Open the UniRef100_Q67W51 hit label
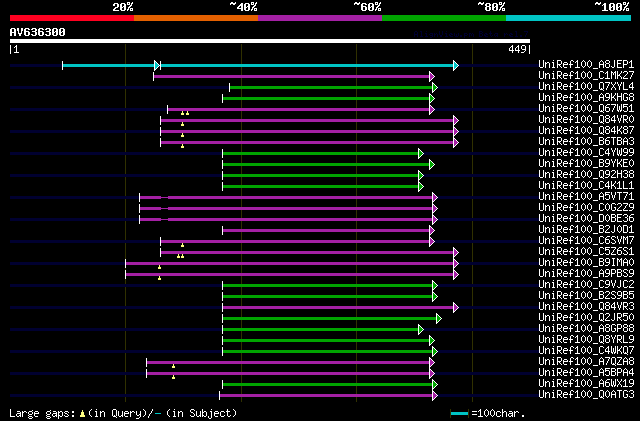 pos(586,109)
